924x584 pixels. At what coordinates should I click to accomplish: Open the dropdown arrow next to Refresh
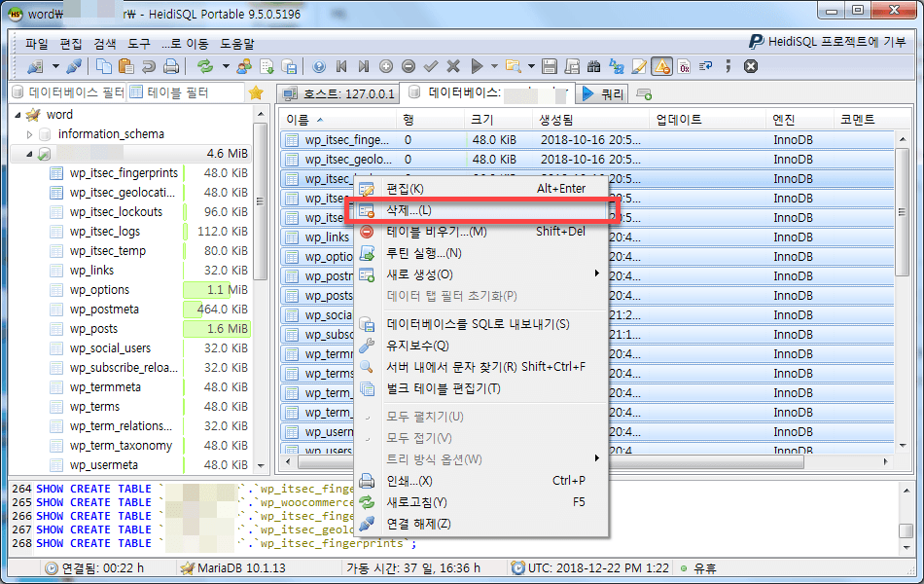pos(225,66)
